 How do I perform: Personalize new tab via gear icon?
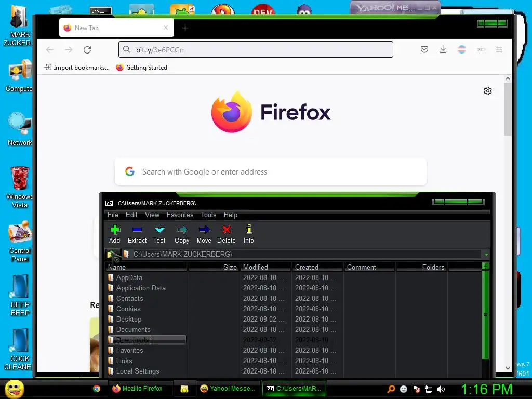pyautogui.click(x=487, y=91)
